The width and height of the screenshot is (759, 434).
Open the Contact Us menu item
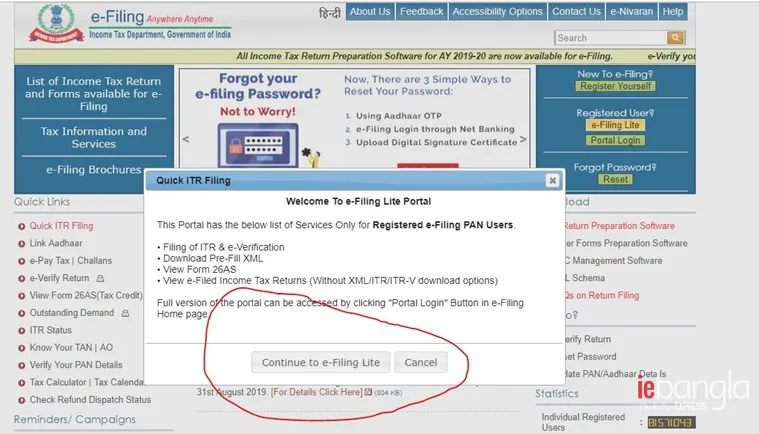pyautogui.click(x=576, y=12)
